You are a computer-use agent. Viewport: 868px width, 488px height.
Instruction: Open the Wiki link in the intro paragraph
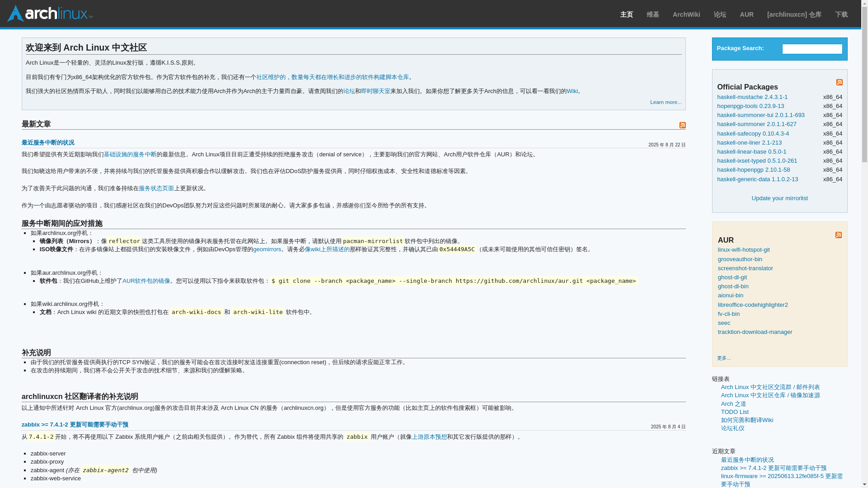click(x=572, y=91)
